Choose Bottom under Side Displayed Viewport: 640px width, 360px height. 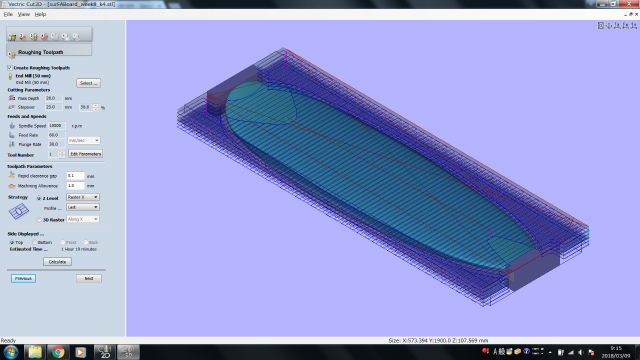pyautogui.click(x=35, y=242)
